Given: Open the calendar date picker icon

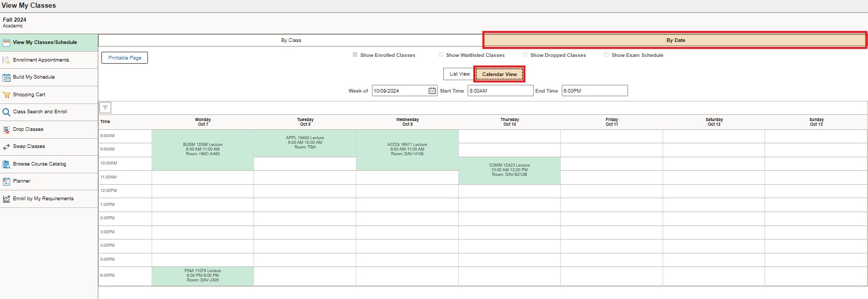Looking at the screenshot, I should (432, 91).
